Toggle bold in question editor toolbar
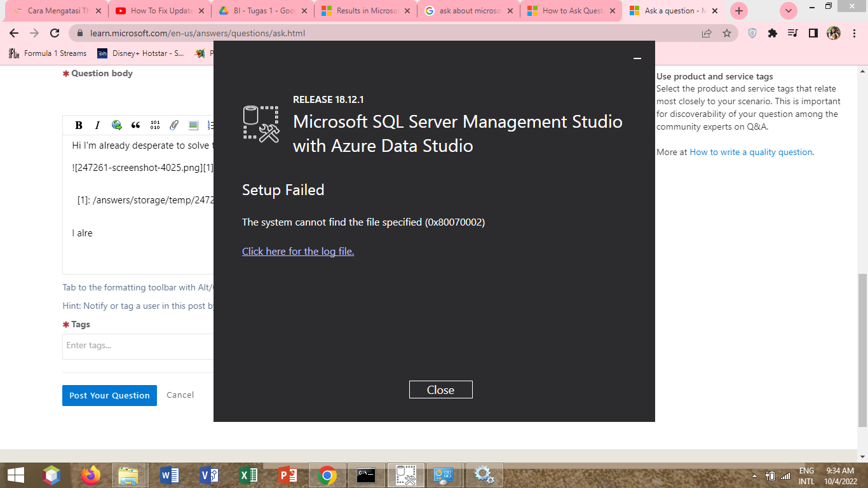Screen dimensions: 868x488 tap(79, 125)
